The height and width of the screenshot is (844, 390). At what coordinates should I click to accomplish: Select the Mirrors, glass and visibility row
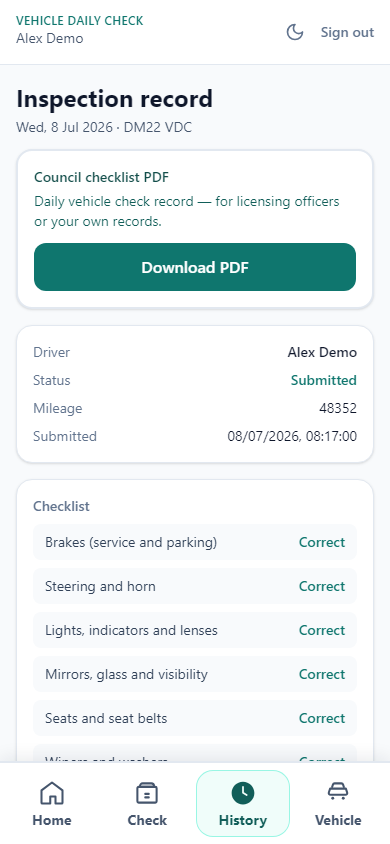(195, 674)
